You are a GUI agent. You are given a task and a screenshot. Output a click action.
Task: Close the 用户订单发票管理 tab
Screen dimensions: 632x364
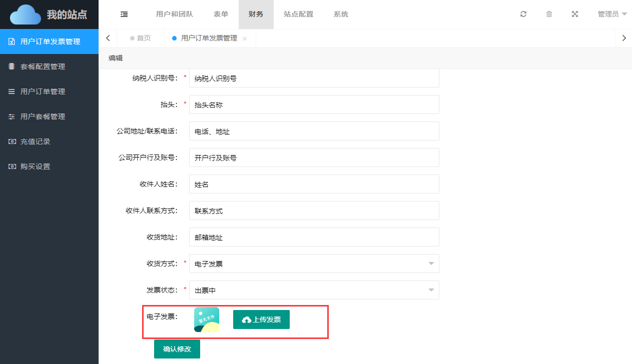pyautogui.click(x=245, y=38)
